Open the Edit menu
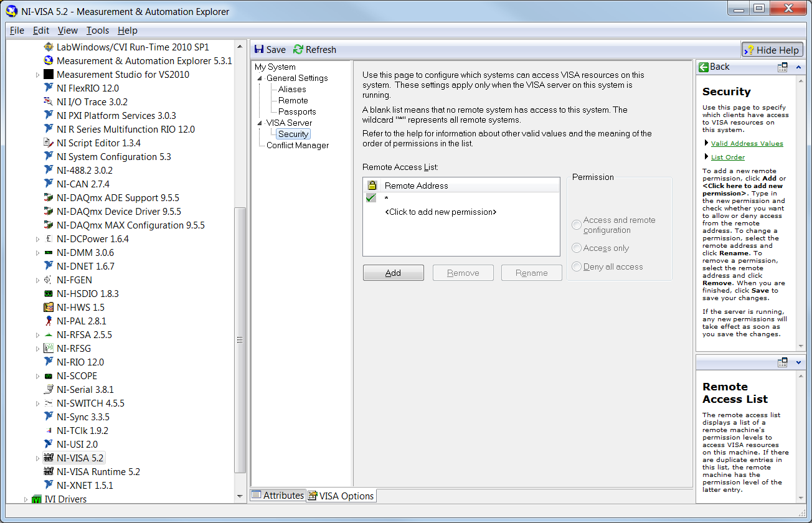Screen dimensions: 812x523 (x=41, y=30)
